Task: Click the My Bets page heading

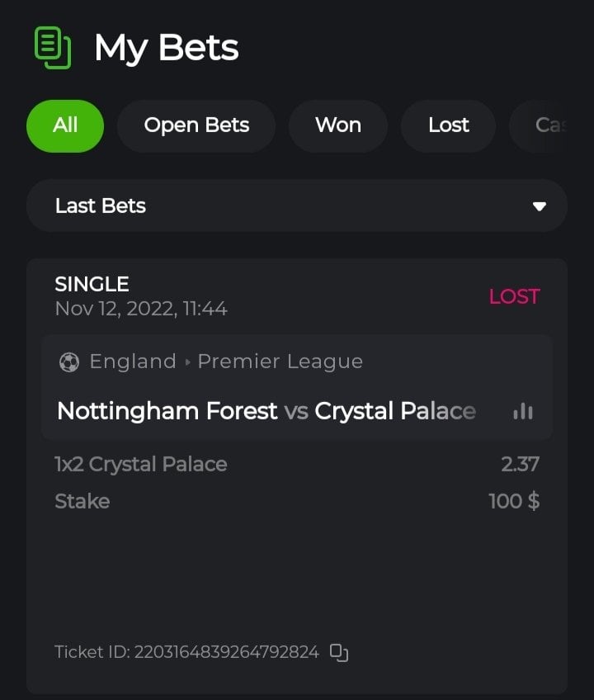Action: (167, 48)
